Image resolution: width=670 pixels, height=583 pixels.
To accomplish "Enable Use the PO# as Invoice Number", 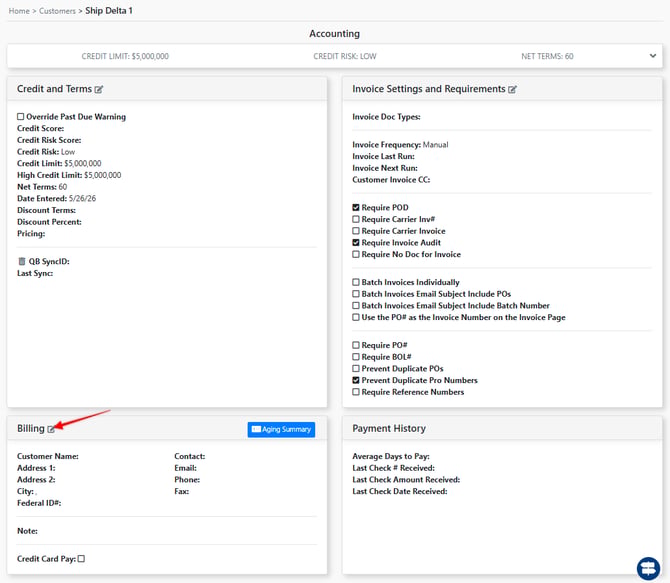I will coord(356,317).
